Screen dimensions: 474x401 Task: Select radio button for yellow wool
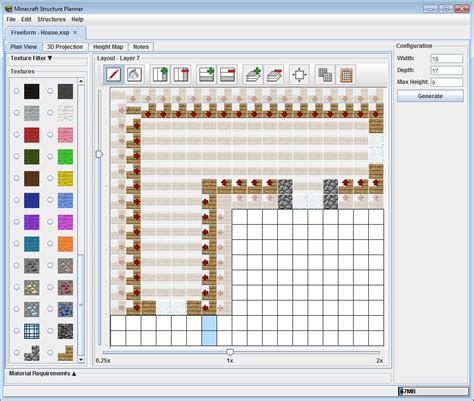tap(50, 178)
